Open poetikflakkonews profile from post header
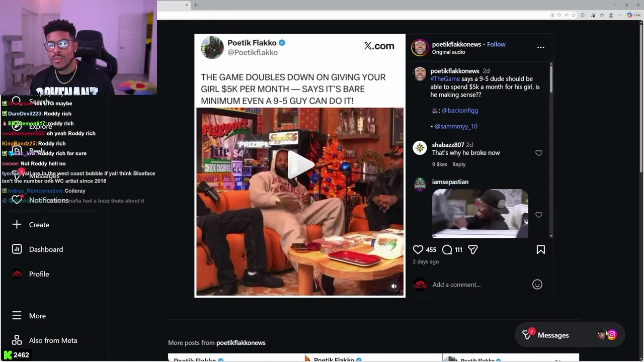644x362 pixels. tap(456, 44)
